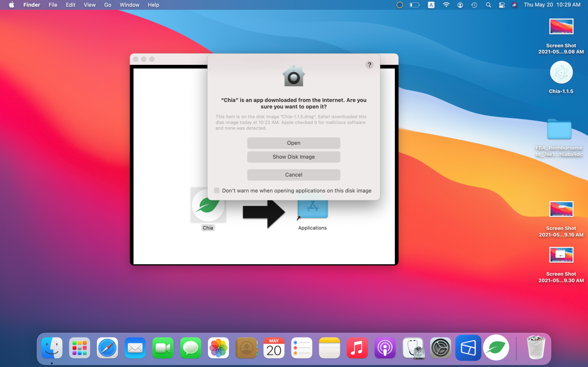Enable "Don't warn me" checkbox for this disk image
Image resolution: width=588 pixels, height=367 pixels.
[217, 191]
